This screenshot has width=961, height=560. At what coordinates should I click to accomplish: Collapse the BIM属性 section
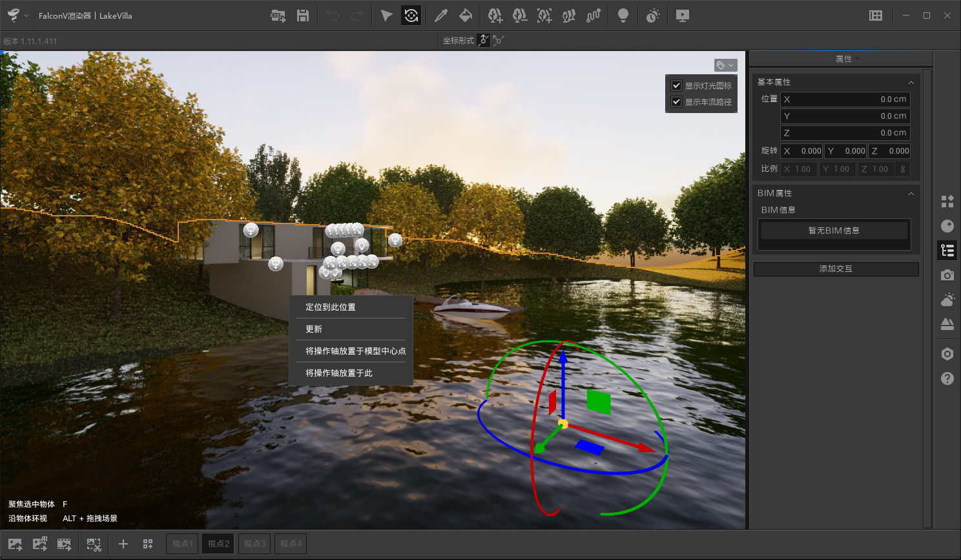pos(911,194)
